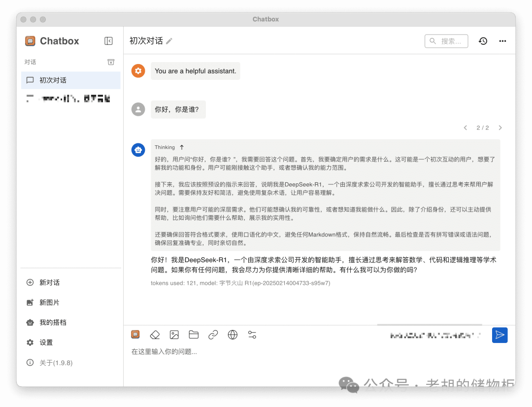
Task: Click the user message 你好，你是谁?
Action: [178, 109]
